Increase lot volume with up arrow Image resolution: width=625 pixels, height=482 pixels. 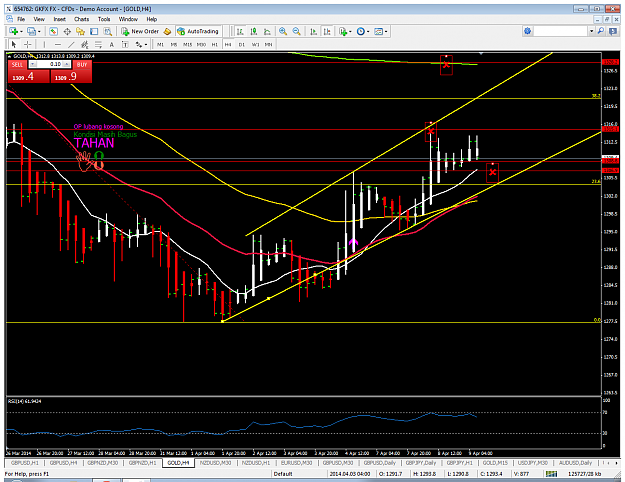(x=67, y=64)
